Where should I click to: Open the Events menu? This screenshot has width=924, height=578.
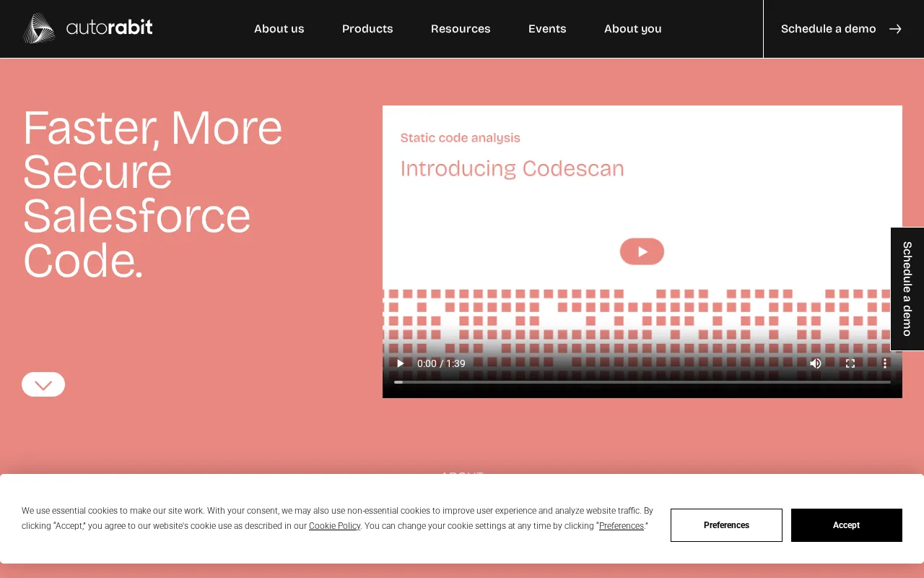pyautogui.click(x=547, y=29)
